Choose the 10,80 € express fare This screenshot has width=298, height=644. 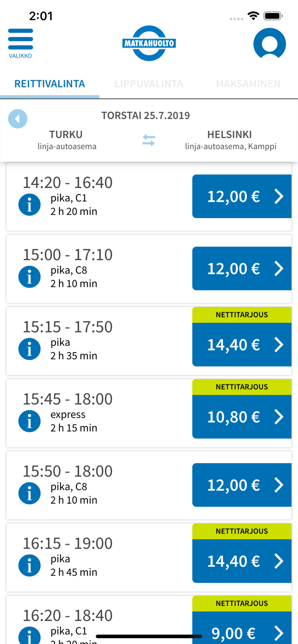[242, 417]
